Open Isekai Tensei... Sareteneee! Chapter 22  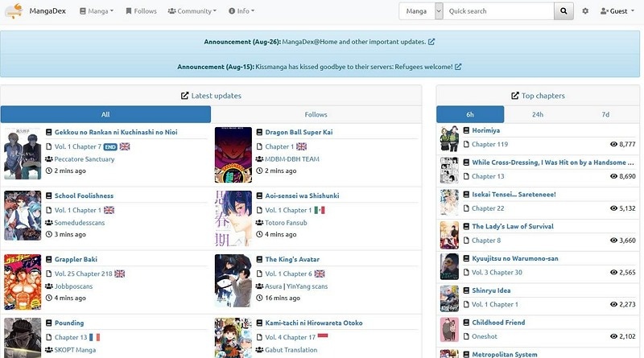click(488, 208)
